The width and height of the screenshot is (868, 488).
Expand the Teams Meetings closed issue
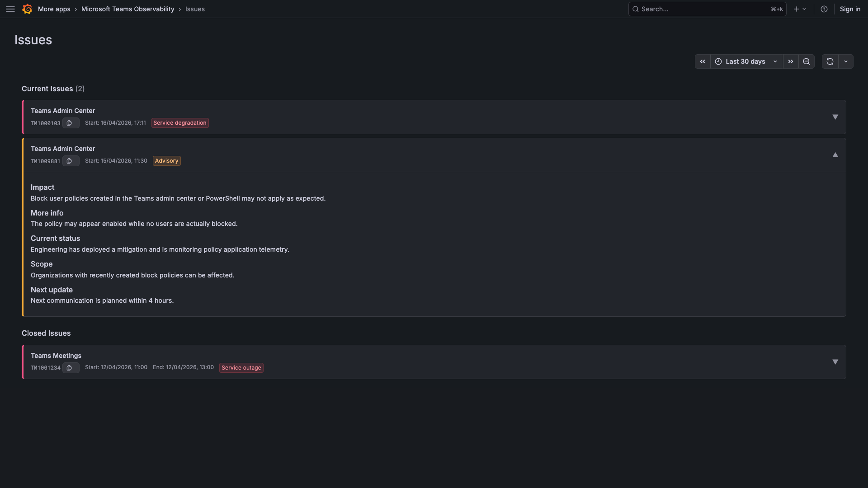click(x=835, y=362)
